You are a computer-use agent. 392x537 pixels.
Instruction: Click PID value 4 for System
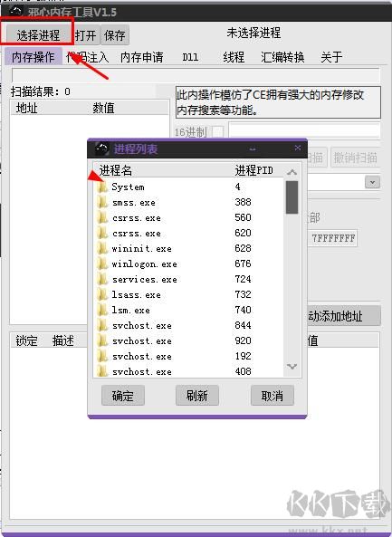237,187
